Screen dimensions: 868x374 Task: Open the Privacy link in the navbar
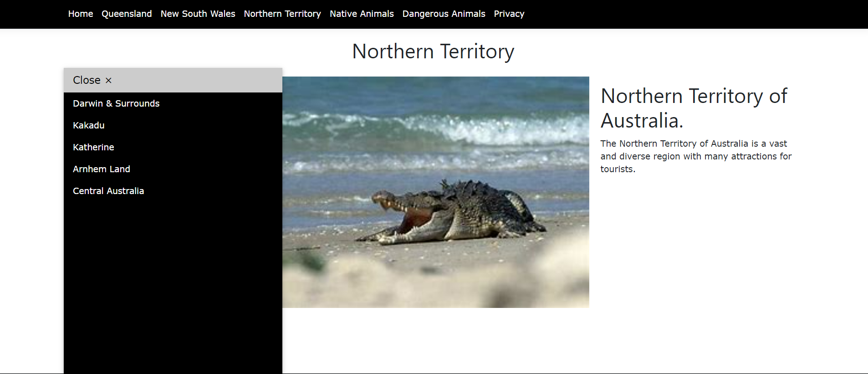coord(509,14)
